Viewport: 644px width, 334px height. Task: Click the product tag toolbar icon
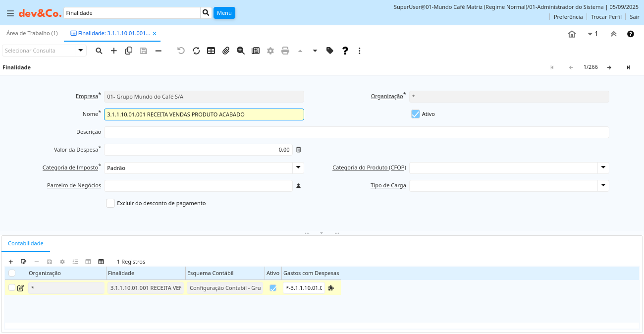tap(330, 51)
